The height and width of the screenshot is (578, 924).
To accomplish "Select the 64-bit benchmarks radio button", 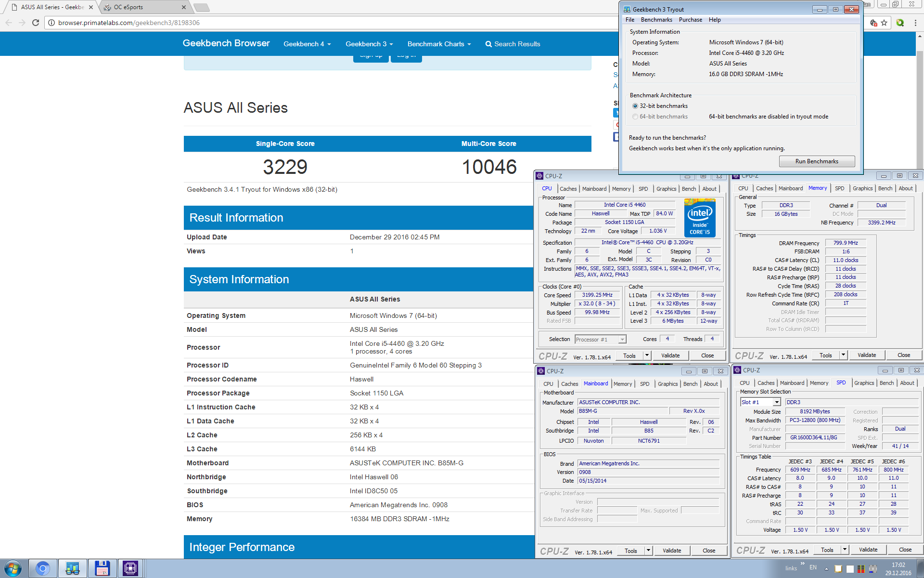I will (x=635, y=117).
